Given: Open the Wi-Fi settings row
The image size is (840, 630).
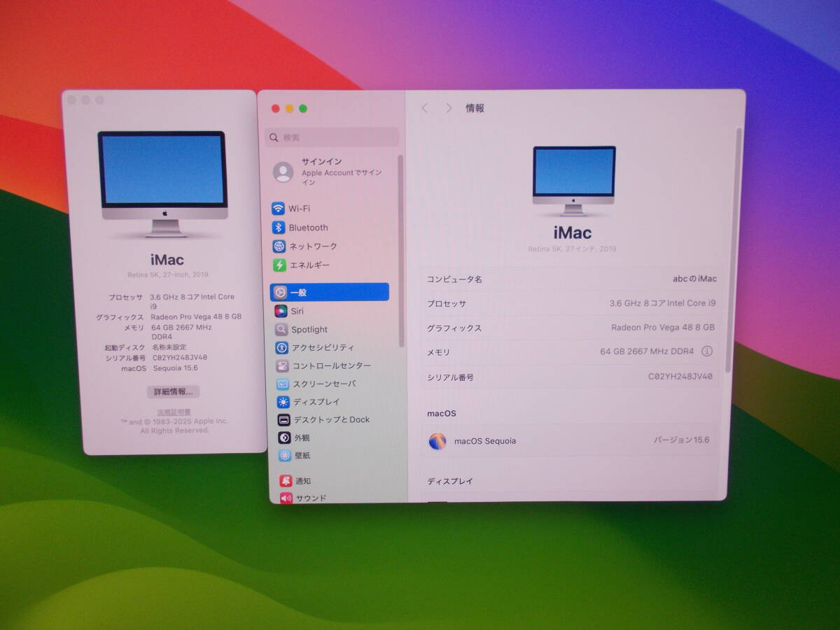Looking at the screenshot, I should click(330, 209).
